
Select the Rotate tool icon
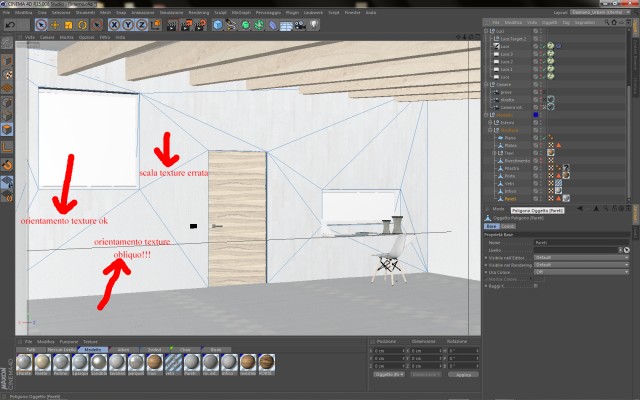(x=82, y=25)
